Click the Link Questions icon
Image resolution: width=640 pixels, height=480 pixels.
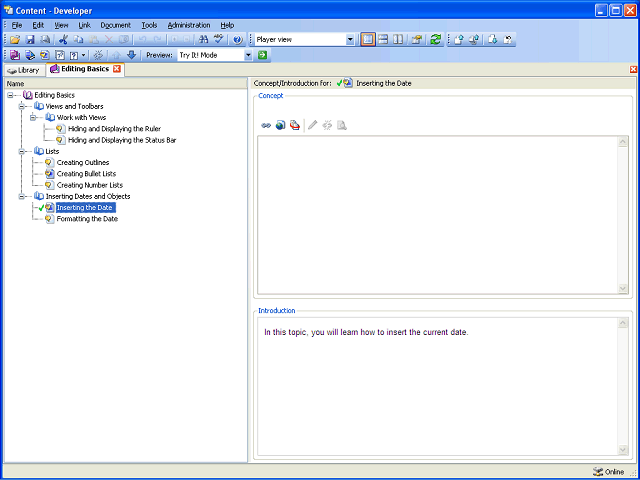(x=60, y=55)
